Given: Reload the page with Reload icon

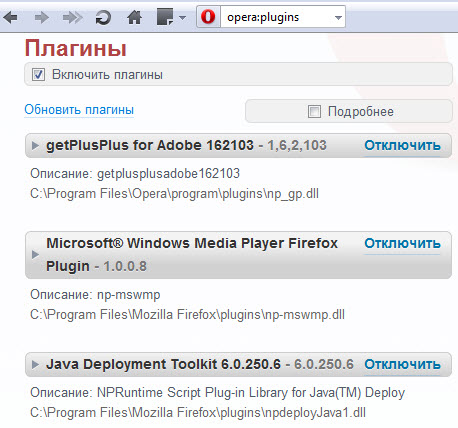Looking at the screenshot, I should click(x=103, y=17).
